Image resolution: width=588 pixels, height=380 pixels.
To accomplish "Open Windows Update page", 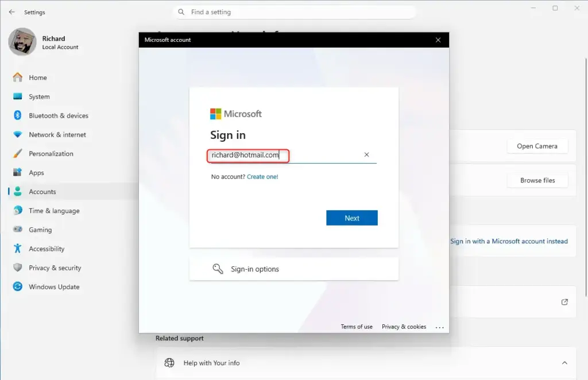I will point(54,287).
